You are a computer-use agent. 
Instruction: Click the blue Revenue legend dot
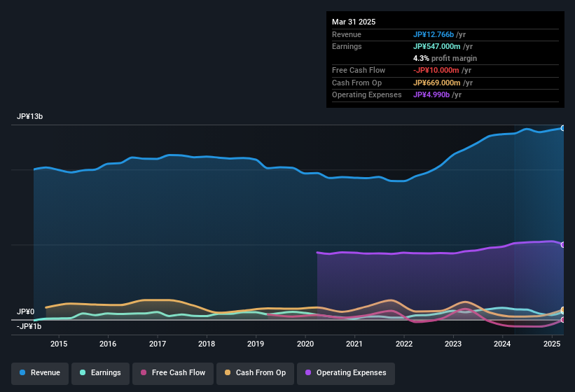pyautogui.click(x=22, y=372)
